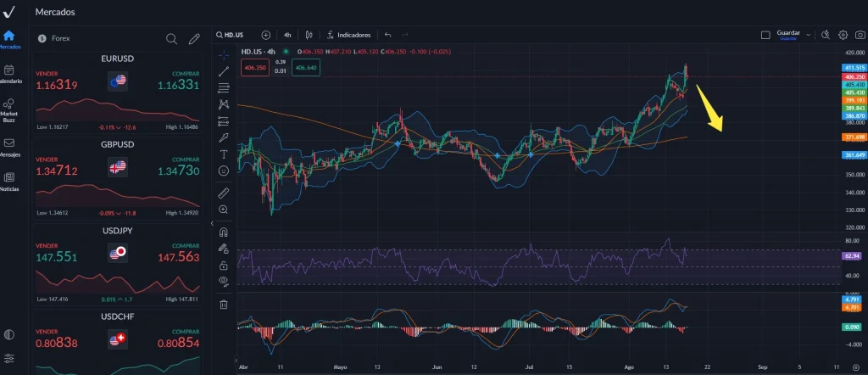Open quick search icon in chart header
Image resolution: width=868 pixels, height=375 pixels.
(826, 35)
